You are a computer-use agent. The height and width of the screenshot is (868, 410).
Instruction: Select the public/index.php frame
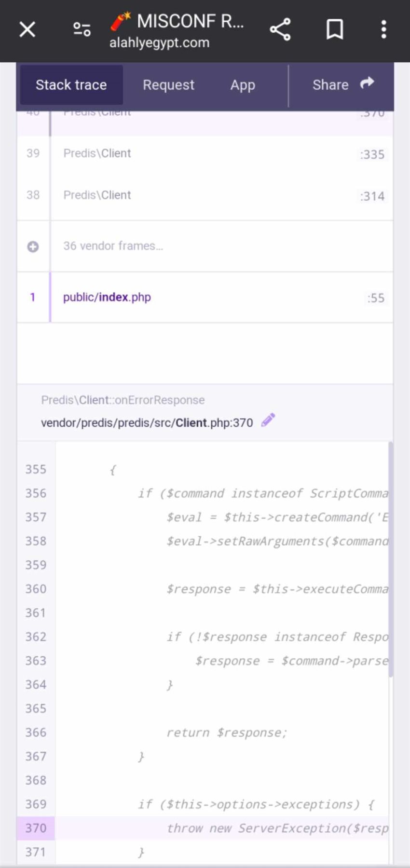click(107, 298)
